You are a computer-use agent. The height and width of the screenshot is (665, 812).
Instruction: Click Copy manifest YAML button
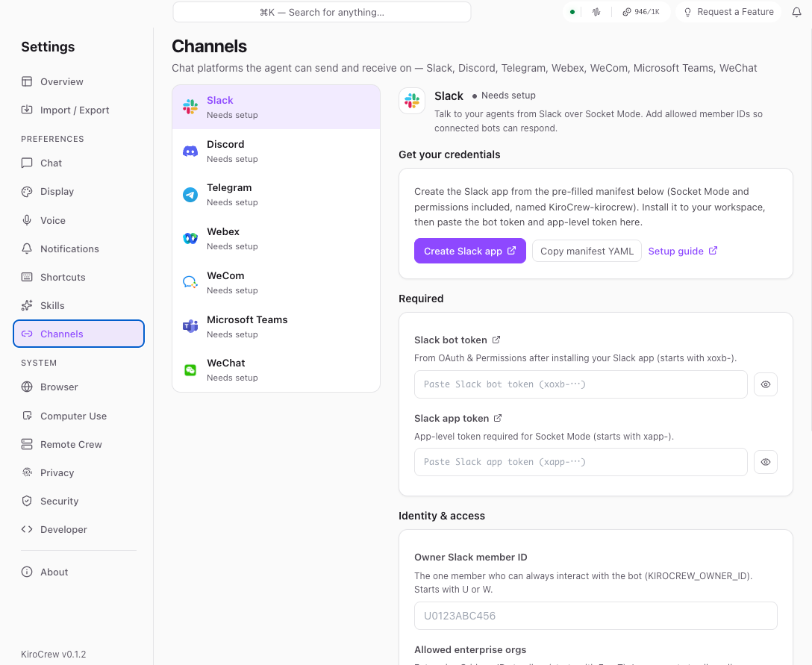(x=587, y=251)
